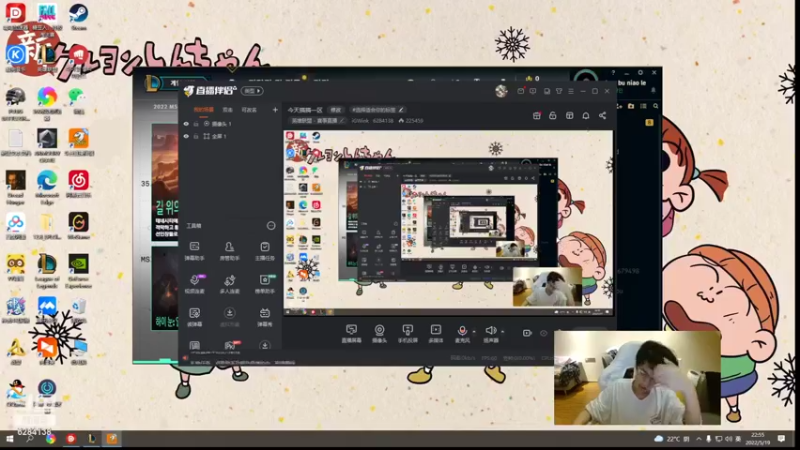Viewport: 800px width, 450px height.
Task: Edit the stream topic tag with the pencil
Action: point(402,110)
